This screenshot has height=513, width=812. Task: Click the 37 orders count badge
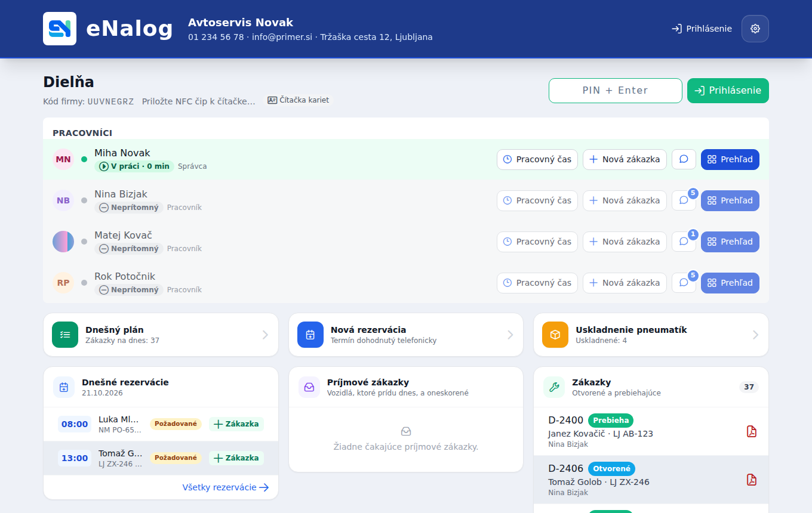749,387
